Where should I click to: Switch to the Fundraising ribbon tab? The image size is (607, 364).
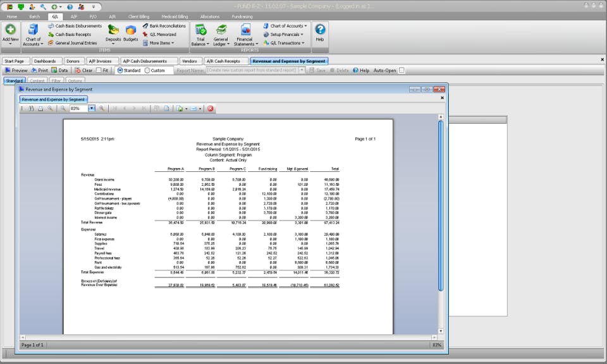tap(242, 16)
